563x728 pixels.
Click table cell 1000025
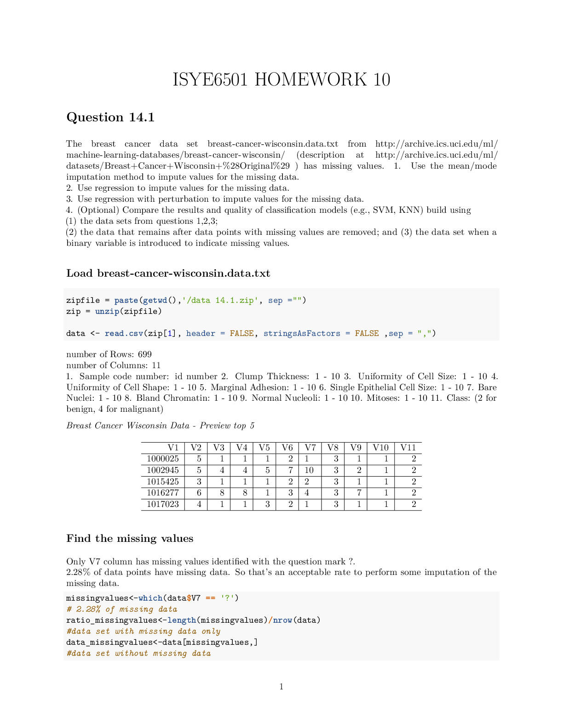[x=163, y=459]
